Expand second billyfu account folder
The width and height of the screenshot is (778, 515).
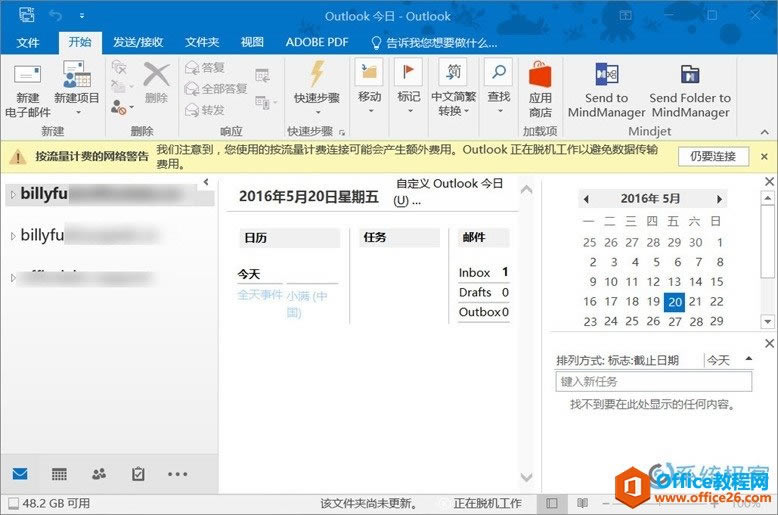(x=13, y=236)
